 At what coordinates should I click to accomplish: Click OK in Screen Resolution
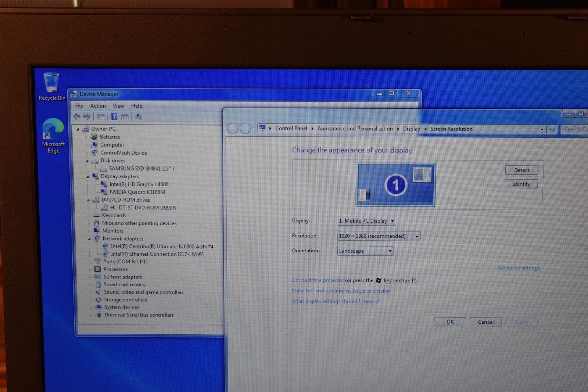(450, 322)
